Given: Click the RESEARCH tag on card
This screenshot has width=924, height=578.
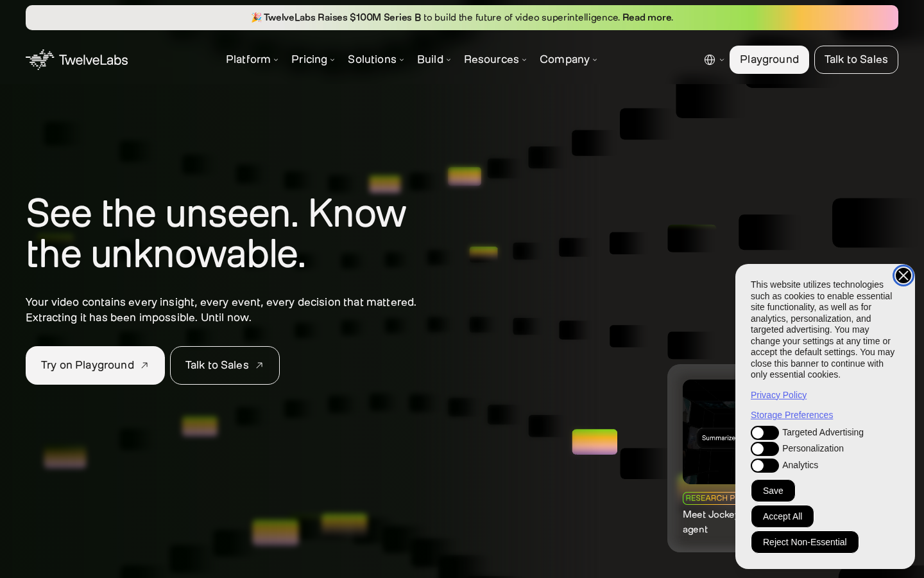Looking at the screenshot, I should 709,498.
